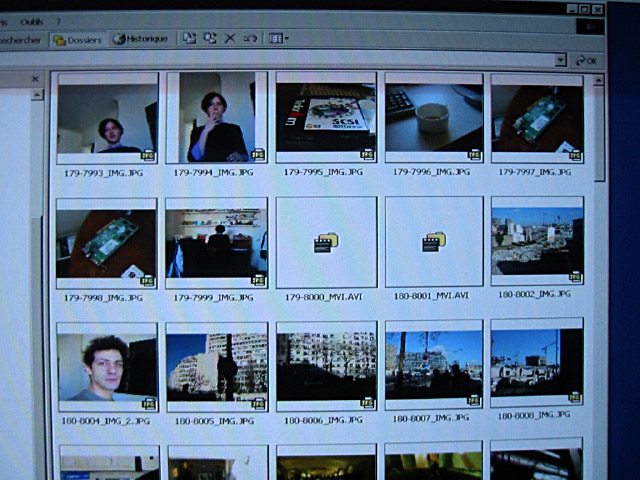Click the filename label 180-8007_IMG.JPG
The width and height of the screenshot is (640, 480).
click(x=431, y=418)
